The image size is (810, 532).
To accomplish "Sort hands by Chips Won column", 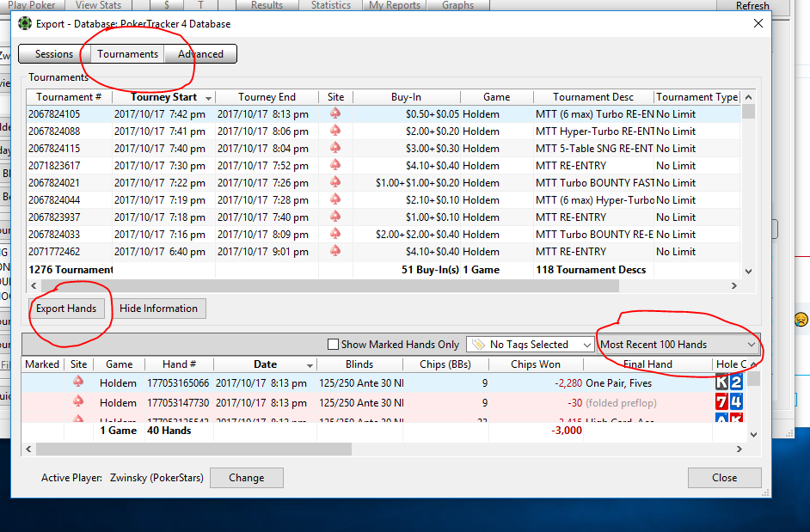I will pyautogui.click(x=536, y=364).
